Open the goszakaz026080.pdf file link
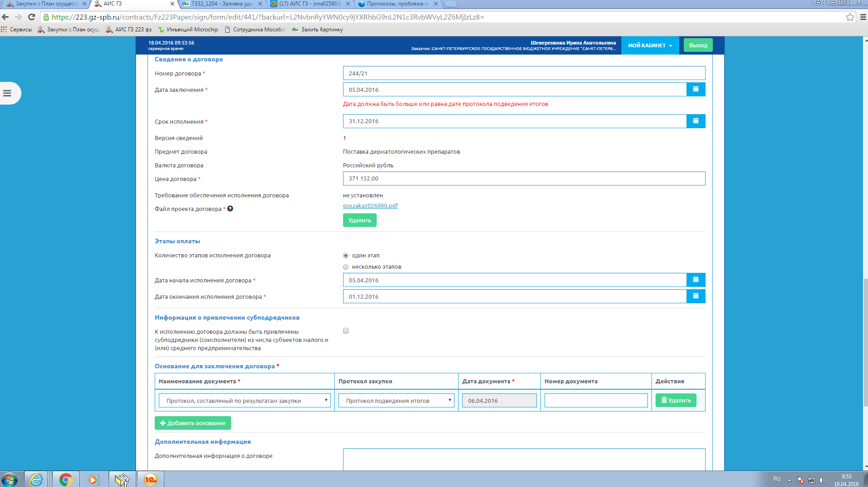 [x=370, y=206]
